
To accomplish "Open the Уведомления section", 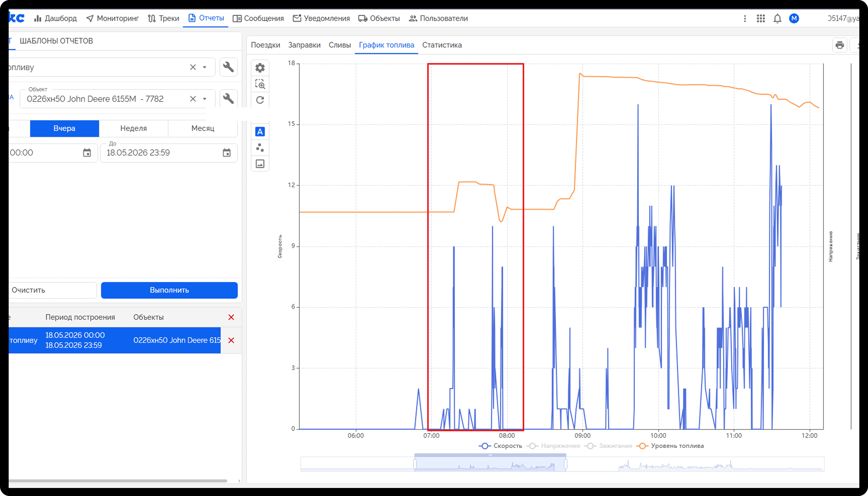I will (321, 18).
